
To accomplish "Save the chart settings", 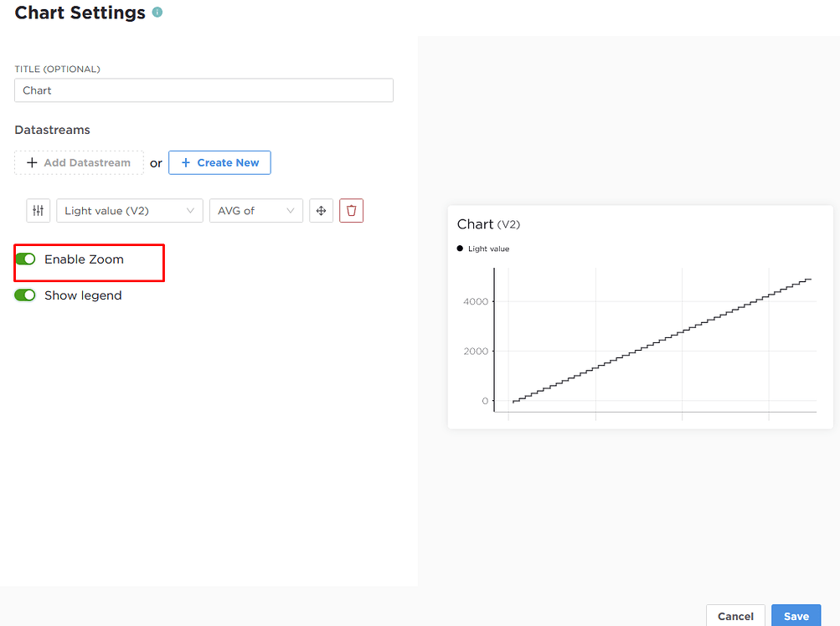I will (795, 615).
